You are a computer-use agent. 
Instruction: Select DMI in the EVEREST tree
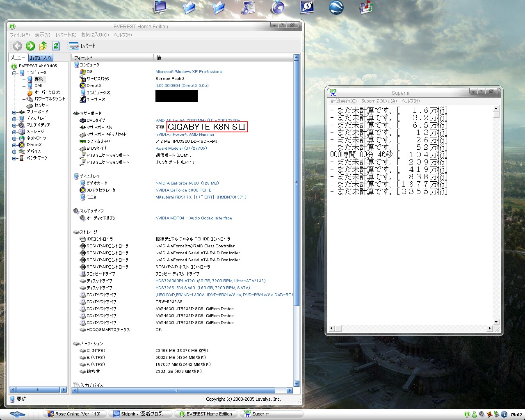[38, 86]
